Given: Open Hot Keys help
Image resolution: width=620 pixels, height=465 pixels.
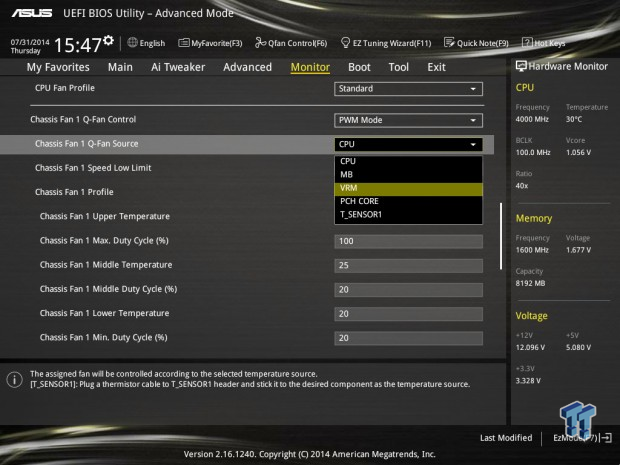Looking at the screenshot, I should 544,43.
